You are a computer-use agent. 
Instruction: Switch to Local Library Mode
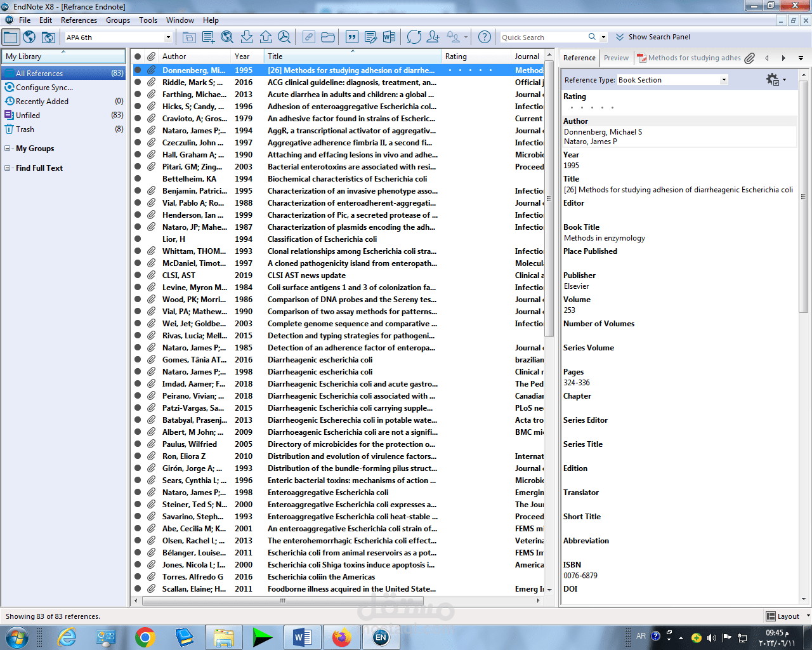tap(11, 37)
